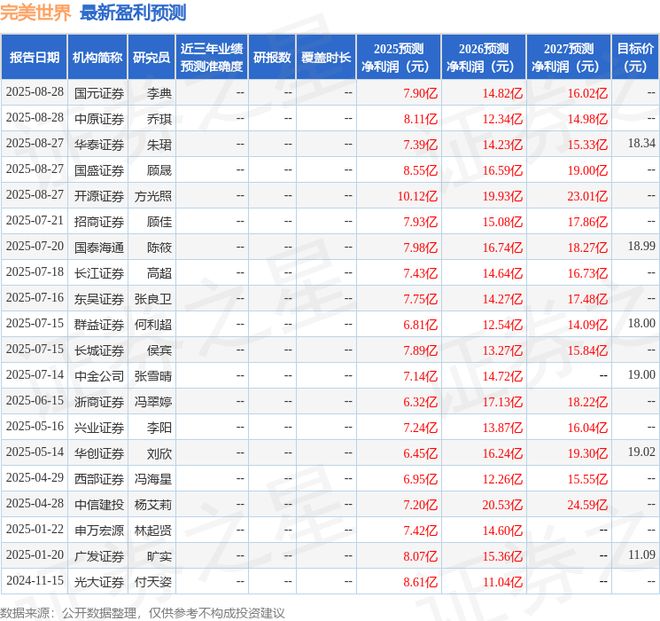Click the date 2025-06-15
Viewport: 660px width, 621px height.
point(35,401)
